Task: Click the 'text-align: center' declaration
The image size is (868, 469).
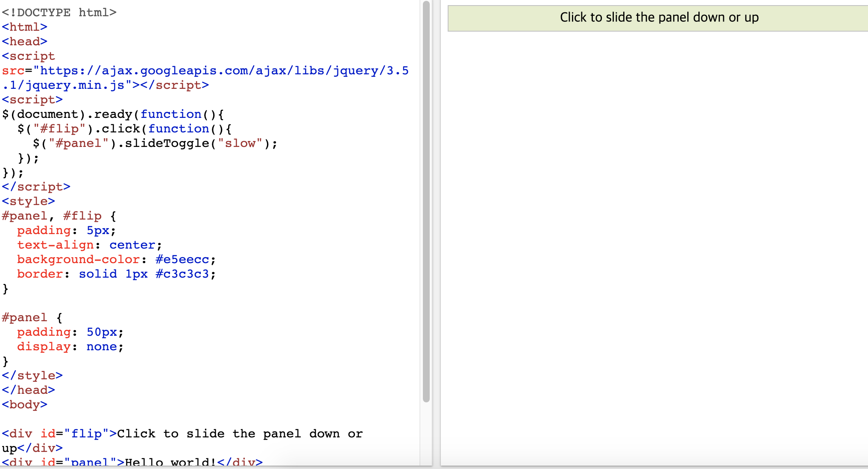Action: (89, 245)
